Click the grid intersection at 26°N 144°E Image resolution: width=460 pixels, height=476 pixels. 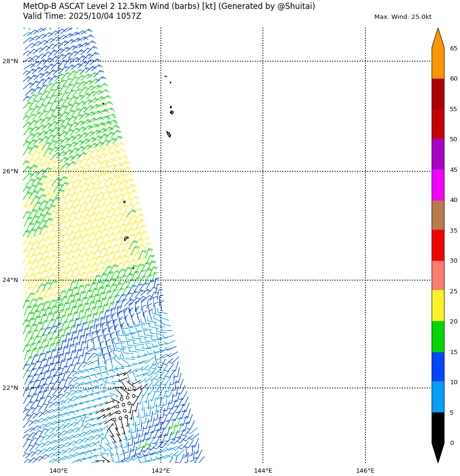[x=263, y=171]
